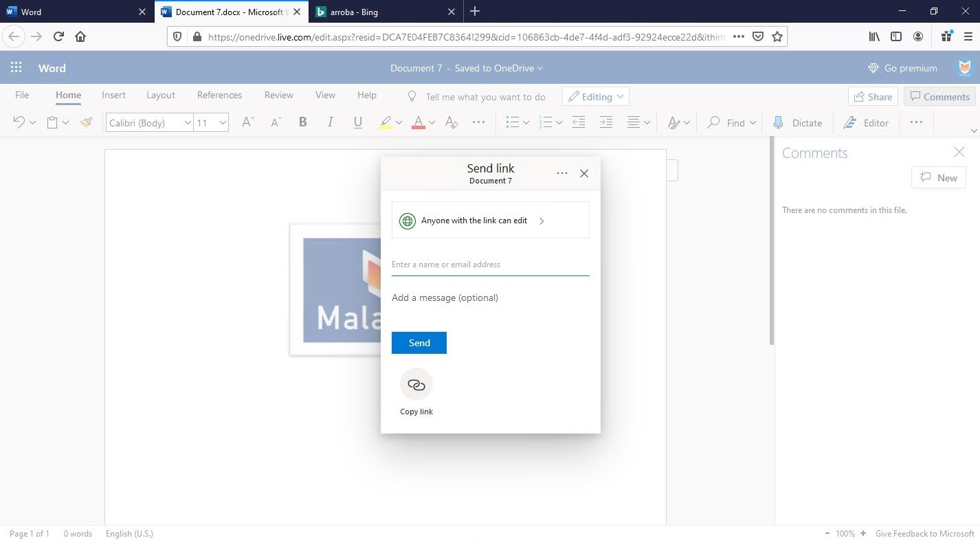The width and height of the screenshot is (980, 540).
Task: Click the Dictate microphone icon
Action: pos(778,123)
